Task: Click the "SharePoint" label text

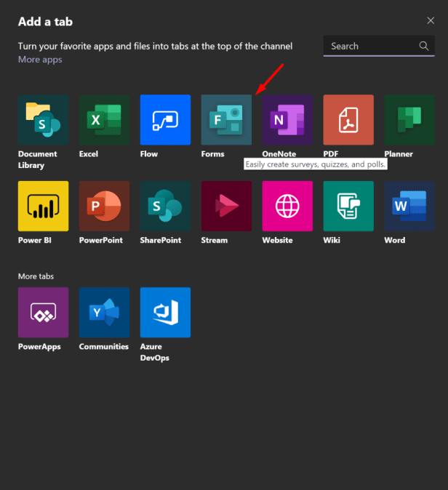Action: point(161,240)
